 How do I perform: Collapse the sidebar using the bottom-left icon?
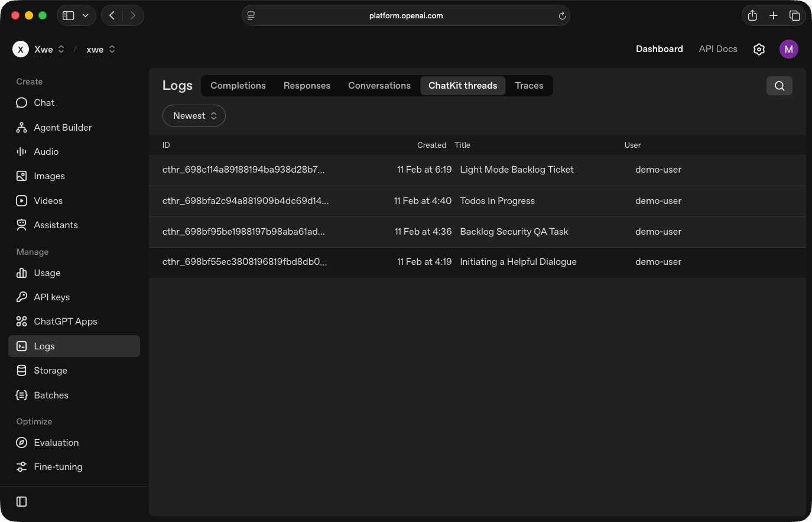pos(21,501)
